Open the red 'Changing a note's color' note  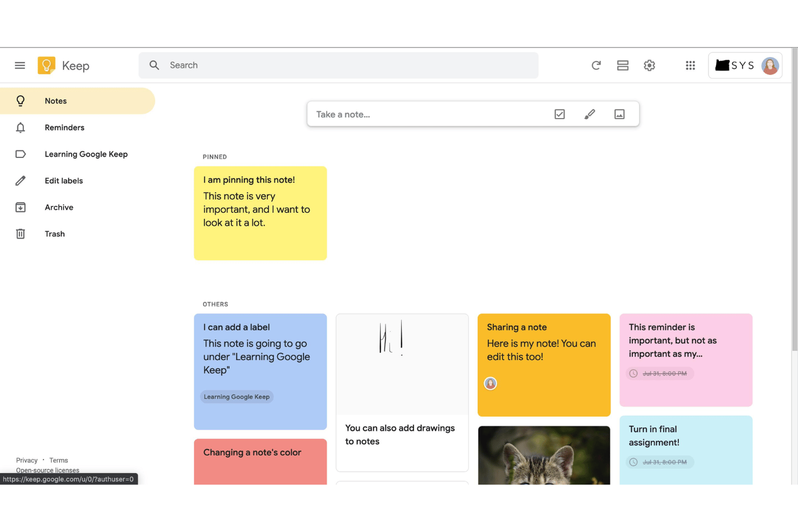pos(260,461)
